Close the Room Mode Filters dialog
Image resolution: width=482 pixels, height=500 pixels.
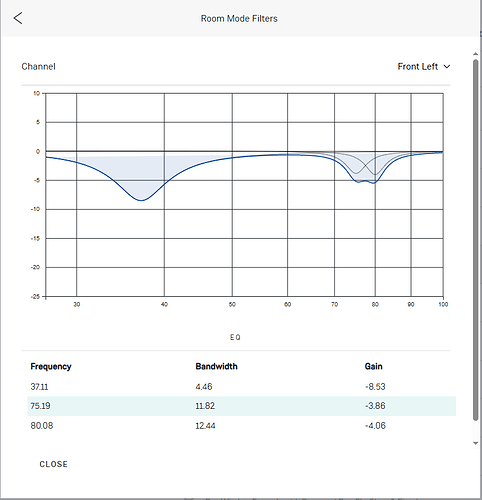point(53,464)
